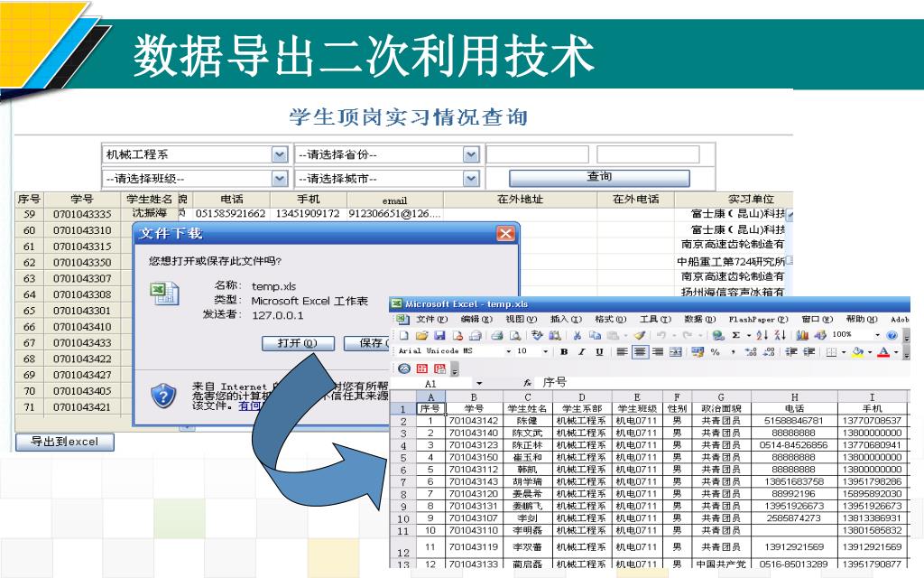The image size is (924, 578).
Task: Toggle Bold formatting in Excel
Action: [564, 351]
